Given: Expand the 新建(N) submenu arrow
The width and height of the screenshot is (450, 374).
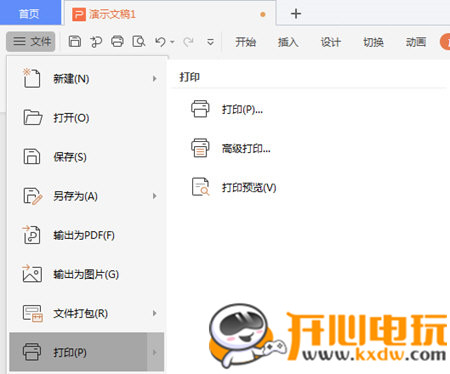Looking at the screenshot, I should point(154,79).
